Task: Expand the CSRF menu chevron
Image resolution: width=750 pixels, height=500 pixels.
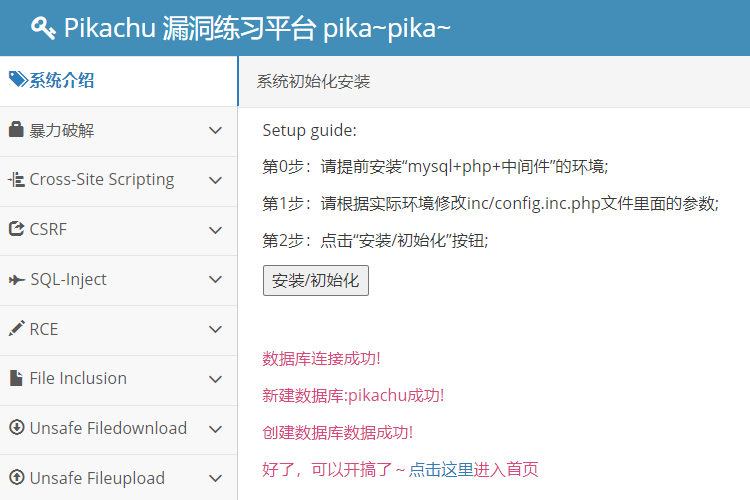Action: [216, 230]
